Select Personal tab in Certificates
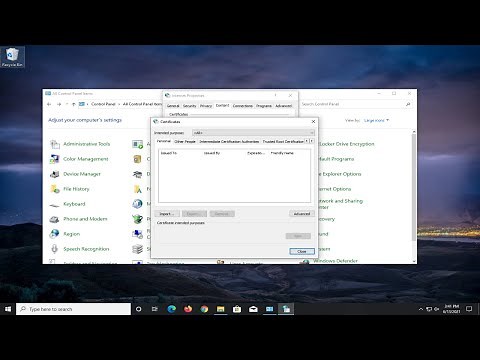This screenshot has height=360, width=480. pyautogui.click(x=164, y=141)
